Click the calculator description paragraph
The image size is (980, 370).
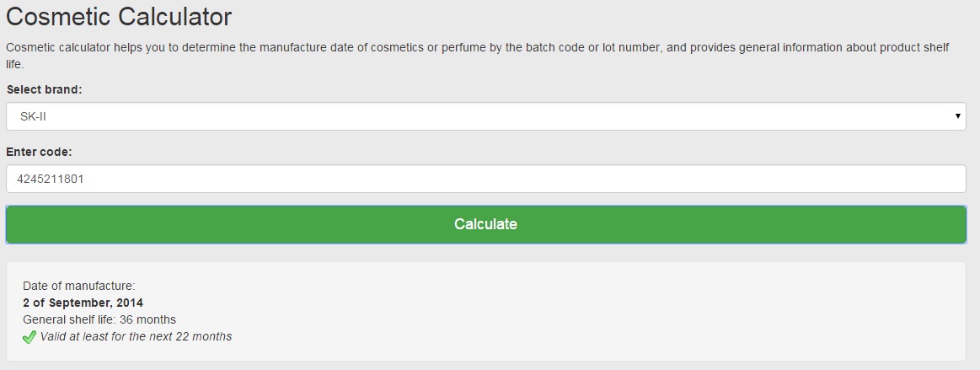(477, 48)
